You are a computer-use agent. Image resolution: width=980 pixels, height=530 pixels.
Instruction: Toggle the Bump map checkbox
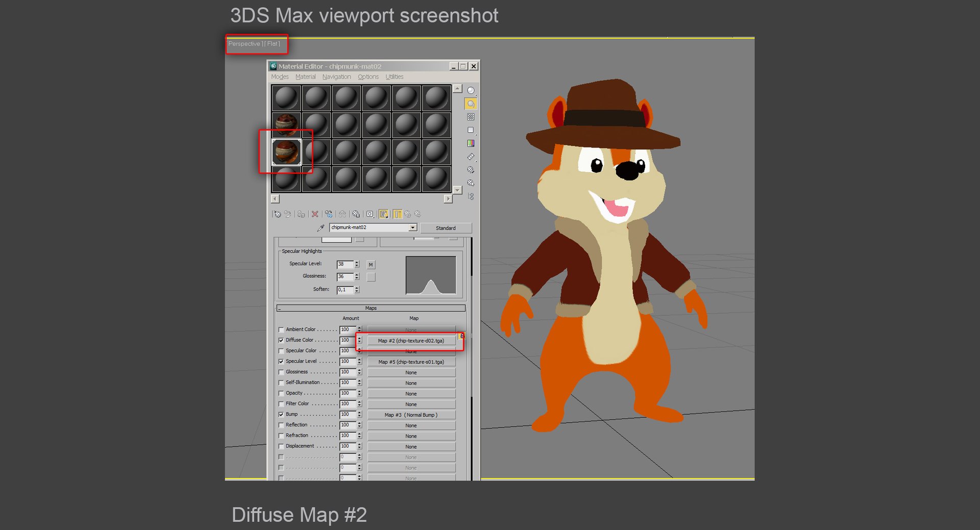point(281,415)
